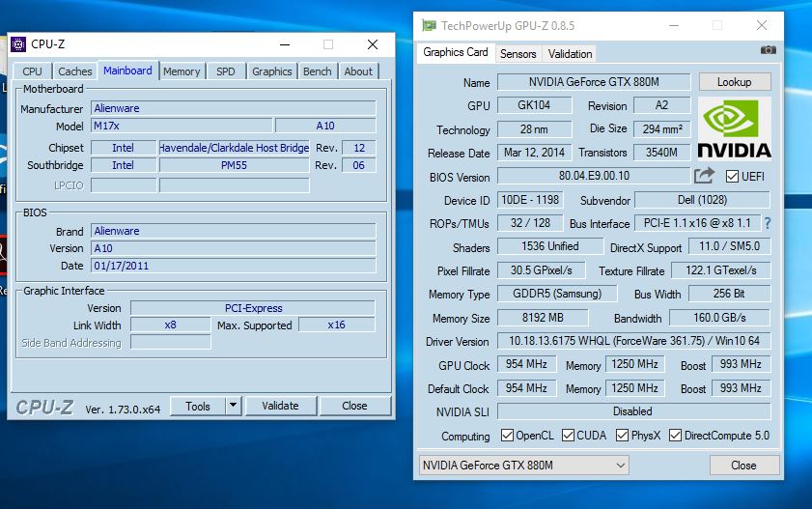Click the GPU field showing GK104
The width and height of the screenshot is (812, 509).
(x=535, y=105)
